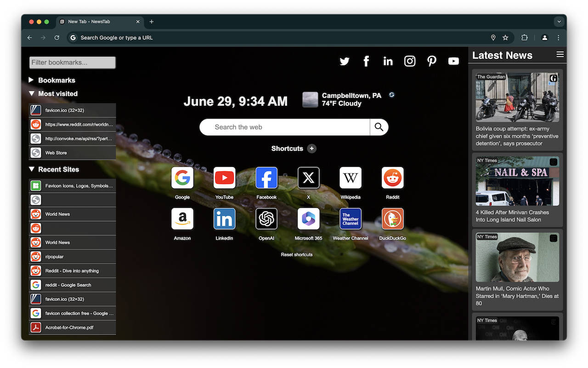
Task: Open Favicon Icons, Logos, Symbols recent site
Action: click(x=72, y=186)
